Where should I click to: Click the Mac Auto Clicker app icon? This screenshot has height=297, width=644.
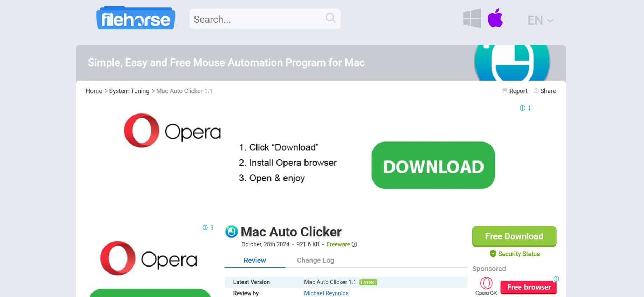coord(231,232)
